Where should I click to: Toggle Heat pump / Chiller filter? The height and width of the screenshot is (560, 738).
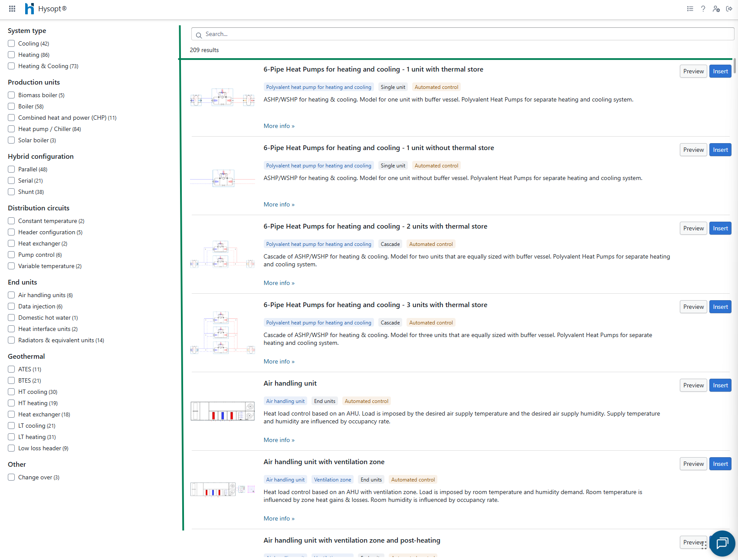pyautogui.click(x=11, y=129)
